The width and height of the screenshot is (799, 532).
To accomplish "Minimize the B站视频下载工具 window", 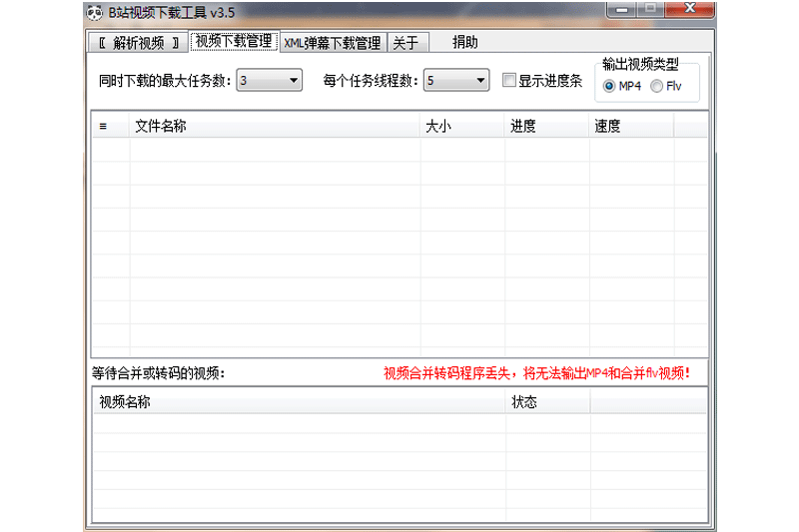I will point(621,9).
